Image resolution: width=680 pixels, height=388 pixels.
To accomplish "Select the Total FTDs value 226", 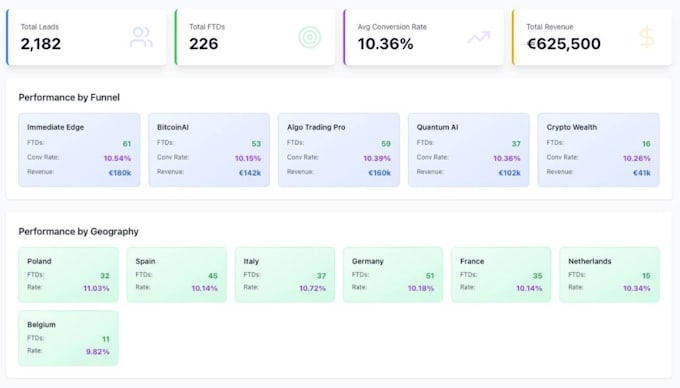I will coord(203,44).
